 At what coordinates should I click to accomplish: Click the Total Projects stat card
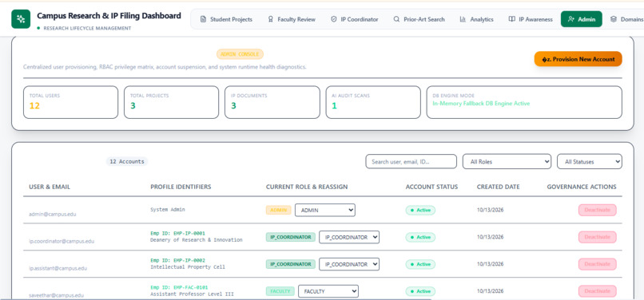(x=171, y=102)
